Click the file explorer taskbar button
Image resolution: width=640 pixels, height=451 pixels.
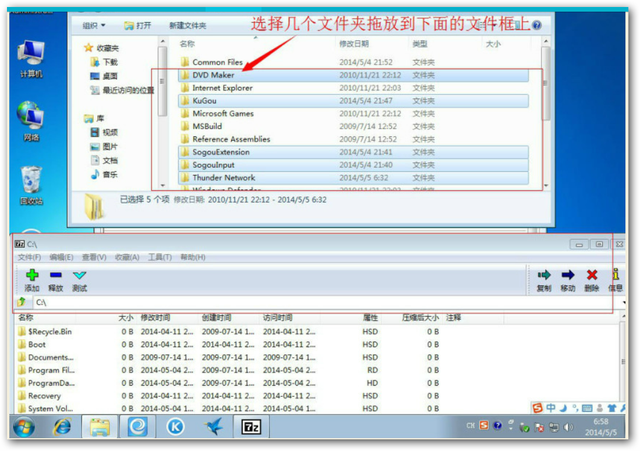tap(100, 427)
